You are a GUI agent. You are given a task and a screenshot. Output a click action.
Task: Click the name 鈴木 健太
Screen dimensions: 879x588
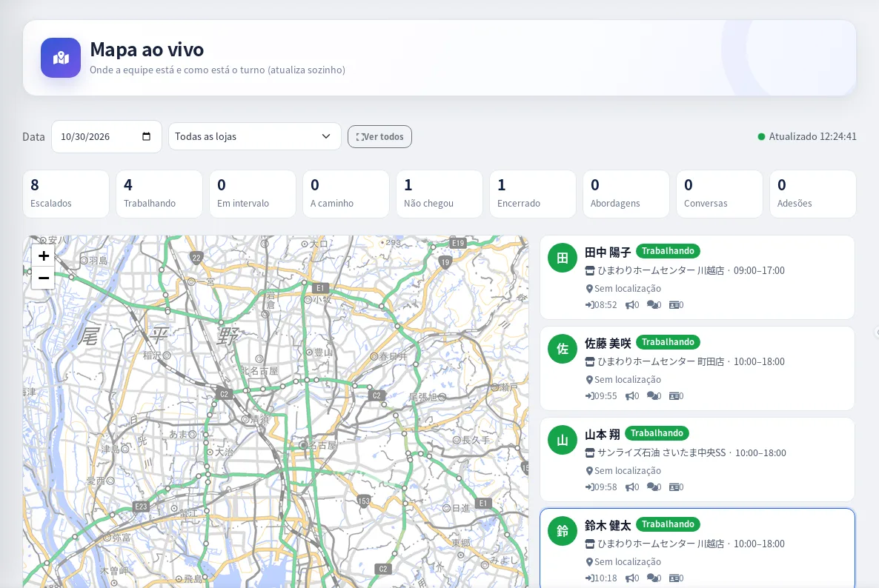coord(608,525)
